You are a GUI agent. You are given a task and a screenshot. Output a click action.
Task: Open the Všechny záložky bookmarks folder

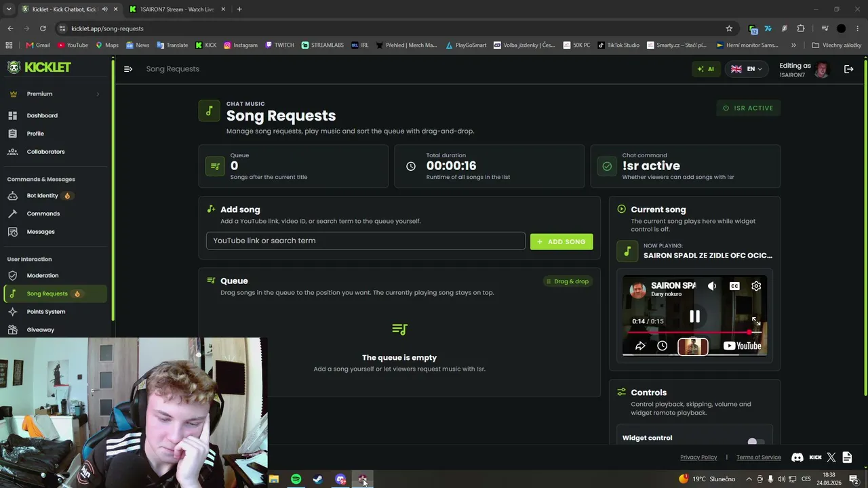(x=836, y=45)
